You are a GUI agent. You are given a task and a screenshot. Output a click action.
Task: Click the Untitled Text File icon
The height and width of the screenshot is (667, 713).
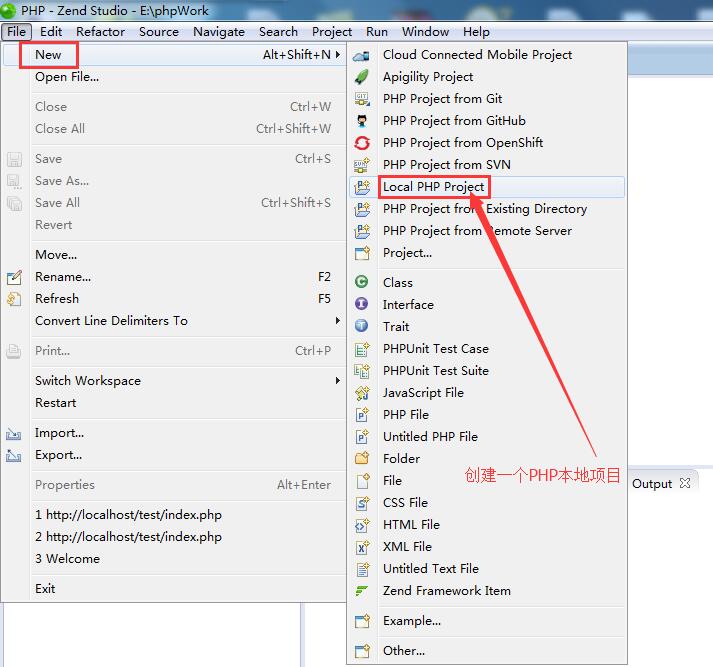(362, 569)
